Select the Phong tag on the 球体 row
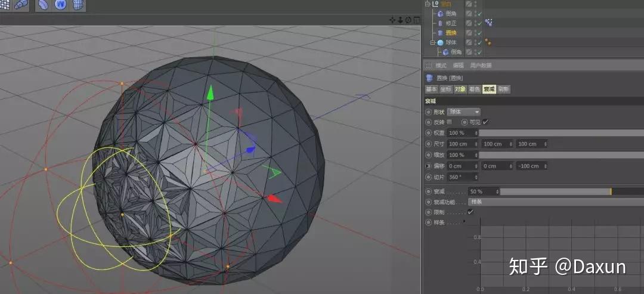Screen dimensions: 644x294 click(488, 42)
